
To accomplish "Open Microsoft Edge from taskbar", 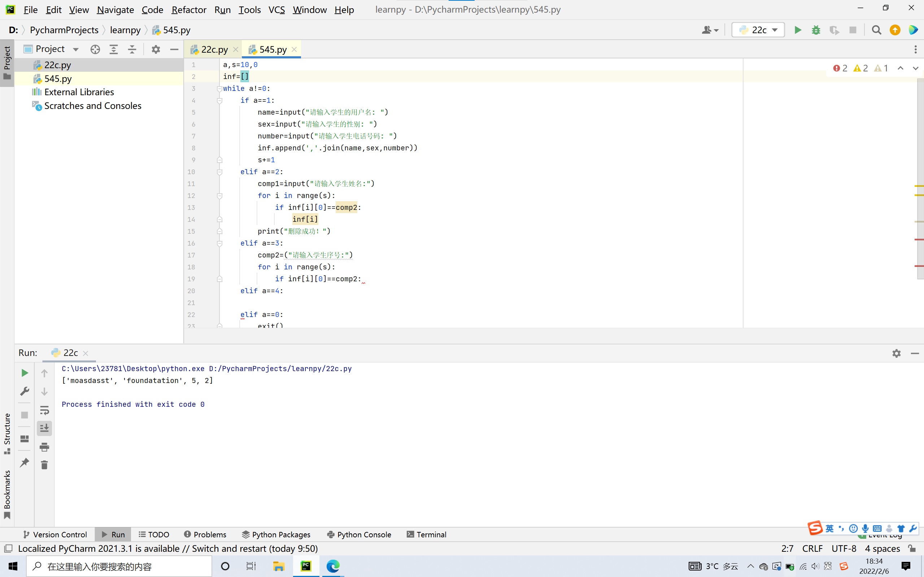I will [332, 566].
